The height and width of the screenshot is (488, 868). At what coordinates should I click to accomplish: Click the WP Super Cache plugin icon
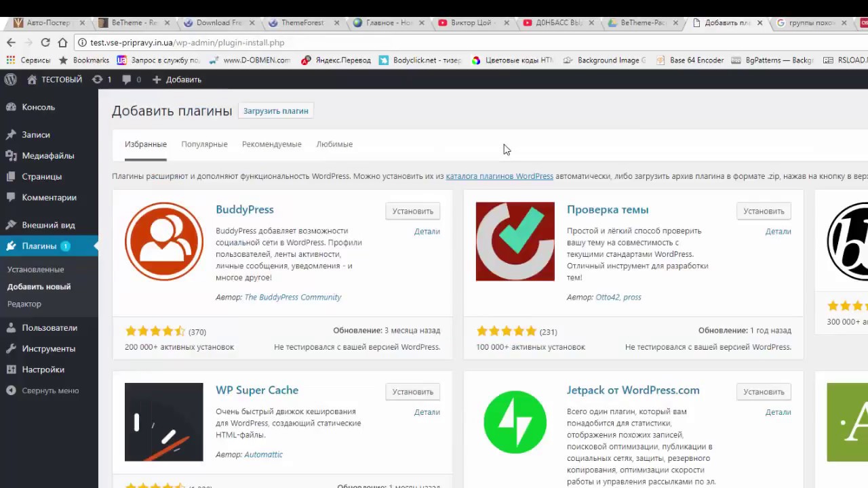164,422
